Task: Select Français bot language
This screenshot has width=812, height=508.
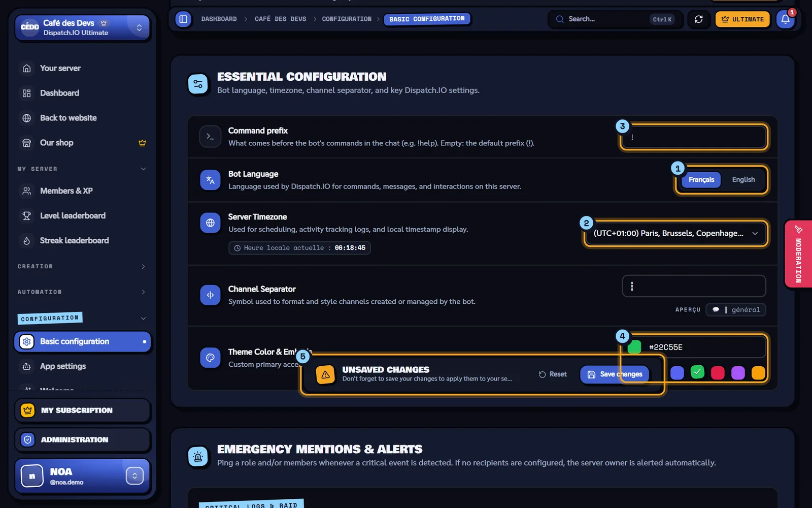Action: [701, 180]
